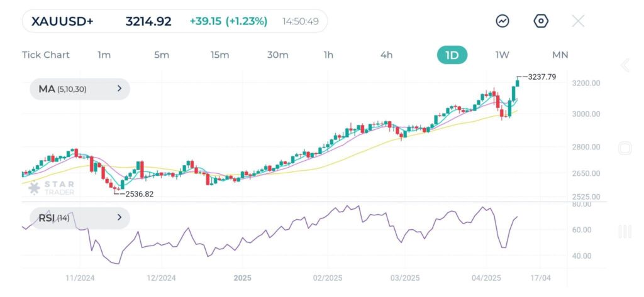The width and height of the screenshot is (644, 297).
Task: Tap the Android home square button
Action: (x=625, y=149)
